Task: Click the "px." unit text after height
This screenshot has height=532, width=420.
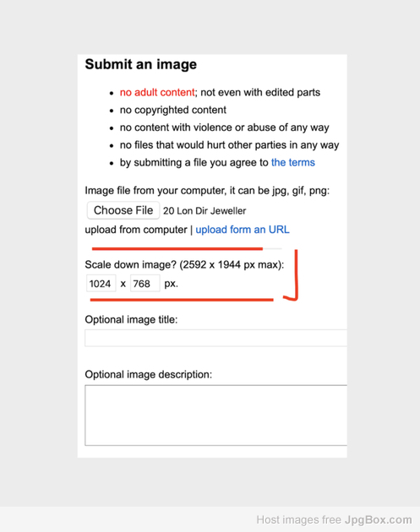Action: point(171,284)
